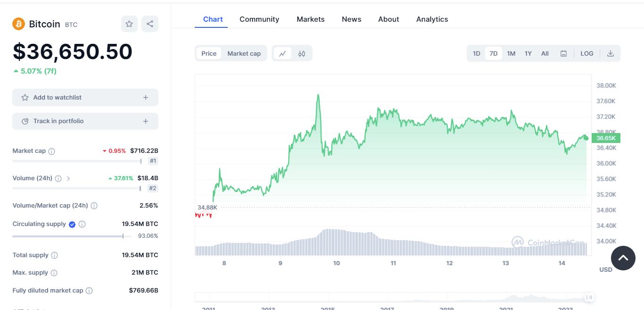Show info for Total supply
The image size is (644, 310).
coord(54,255)
